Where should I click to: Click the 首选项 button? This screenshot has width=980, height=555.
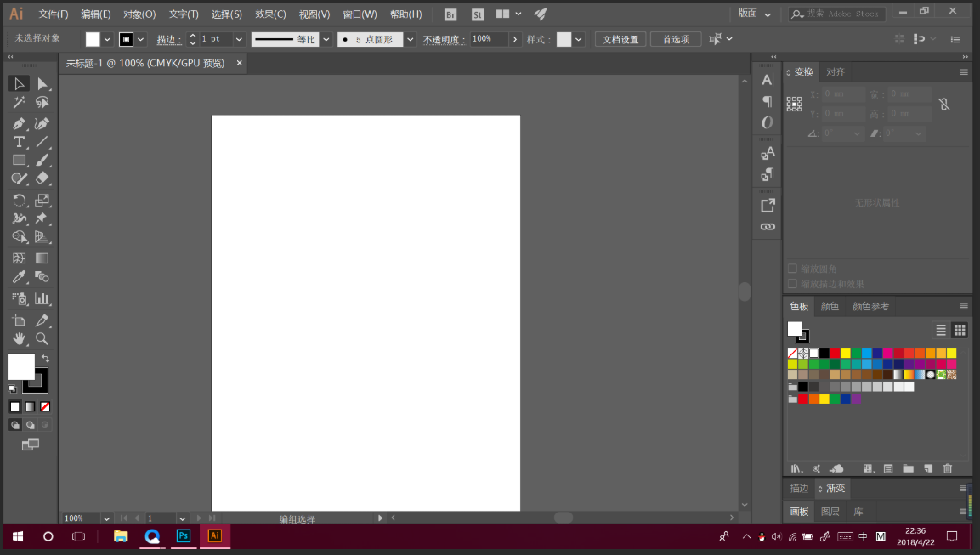676,38
